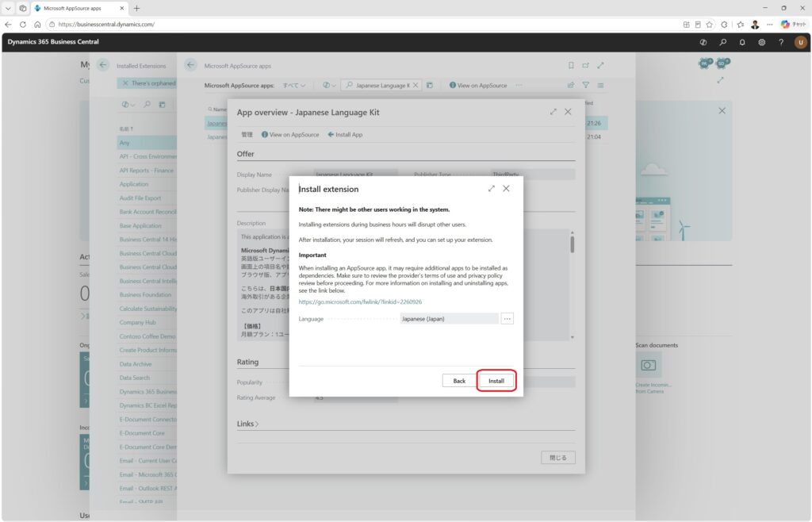
Task: Close the App overview window
Action: (x=568, y=112)
